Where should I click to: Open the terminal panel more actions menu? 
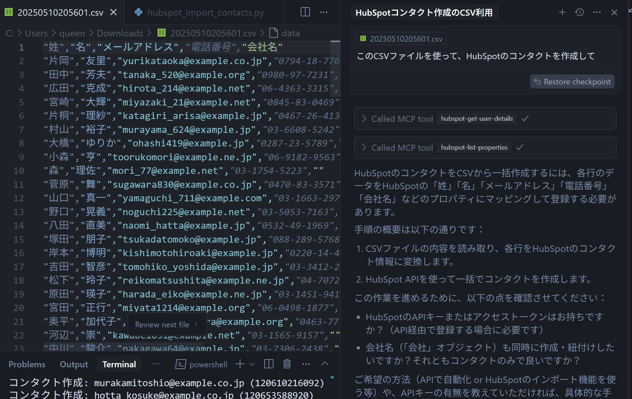click(x=306, y=364)
